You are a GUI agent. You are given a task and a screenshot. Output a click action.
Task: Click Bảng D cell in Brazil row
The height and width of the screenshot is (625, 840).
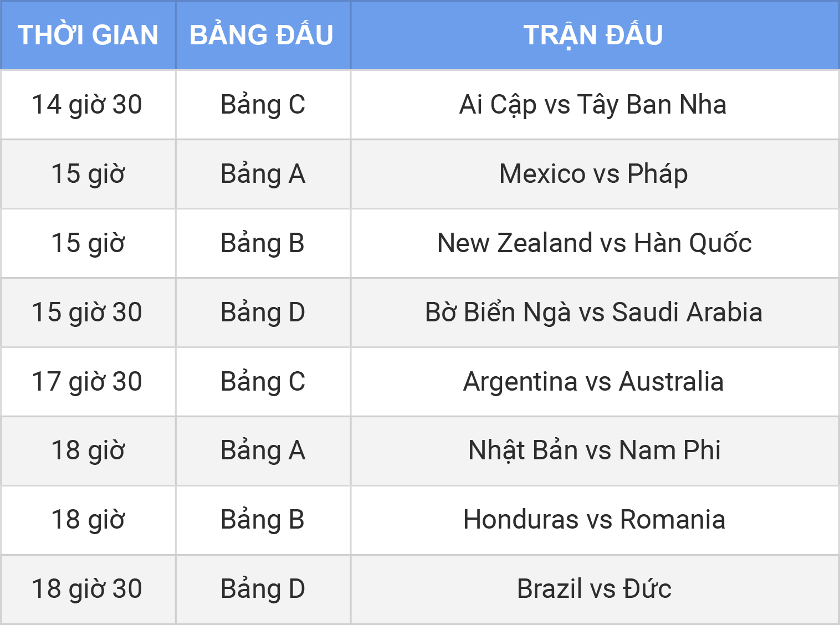(263, 590)
